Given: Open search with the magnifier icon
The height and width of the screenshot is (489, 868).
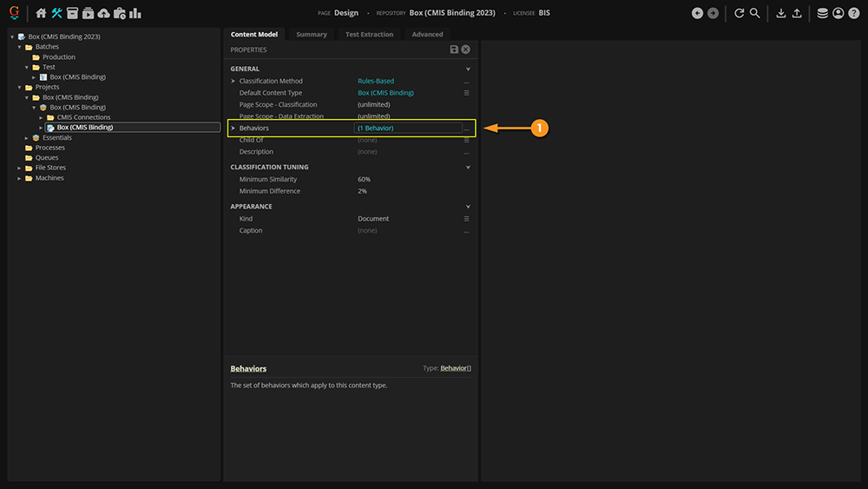Looking at the screenshot, I should click(755, 13).
